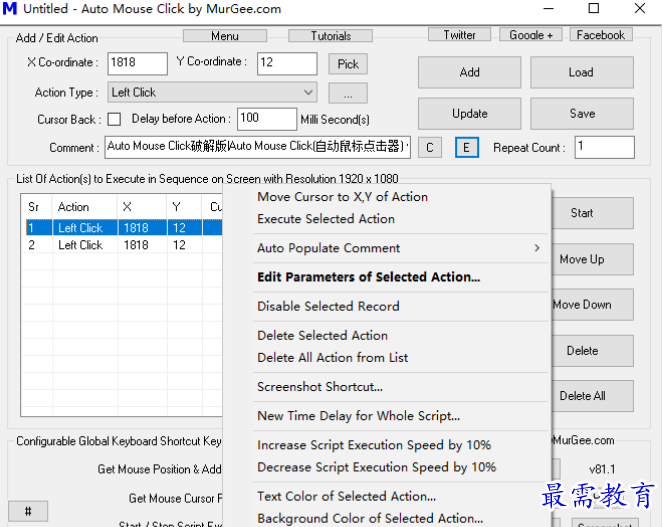Open the Menu button
Viewport: 663px width, 527px height.
225,36
